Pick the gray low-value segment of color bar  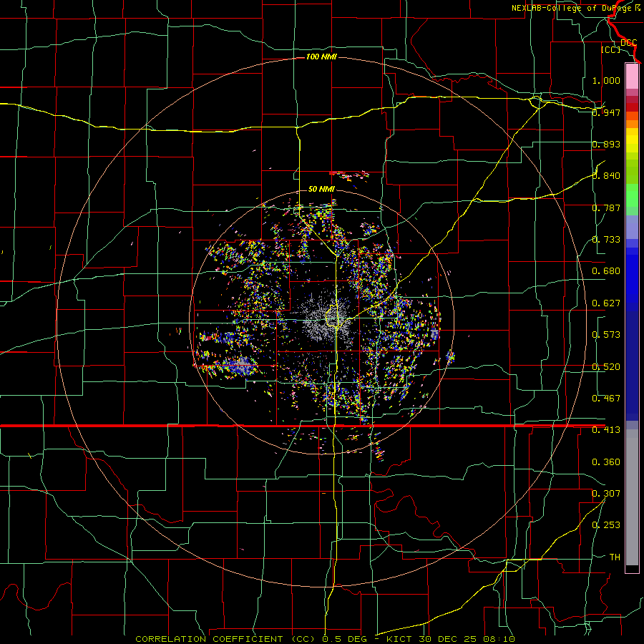(632, 497)
